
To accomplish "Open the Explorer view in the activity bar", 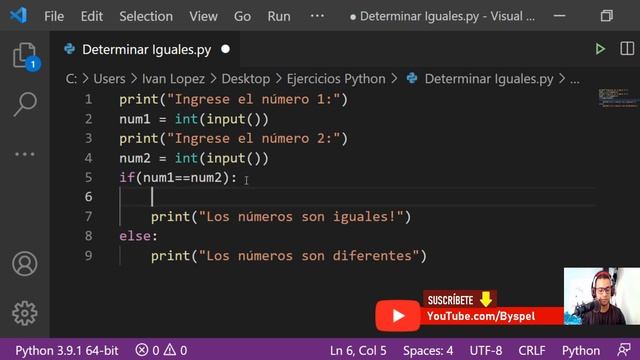I will 25,56.
